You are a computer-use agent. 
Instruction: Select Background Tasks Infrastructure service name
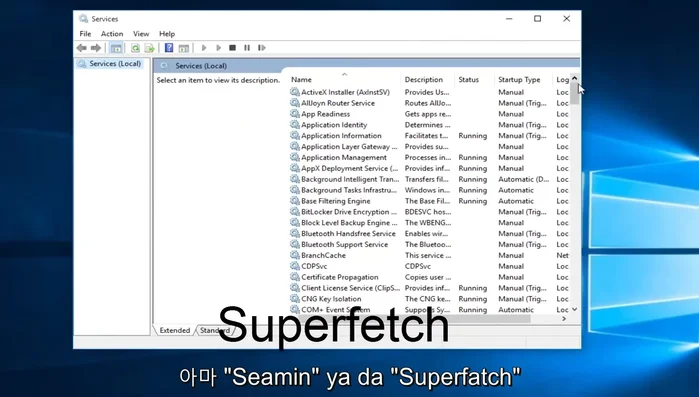tap(349, 190)
